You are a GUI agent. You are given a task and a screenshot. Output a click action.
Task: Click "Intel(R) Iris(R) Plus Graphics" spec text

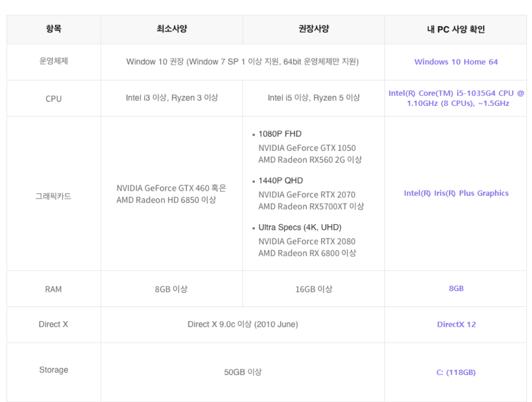point(456,193)
